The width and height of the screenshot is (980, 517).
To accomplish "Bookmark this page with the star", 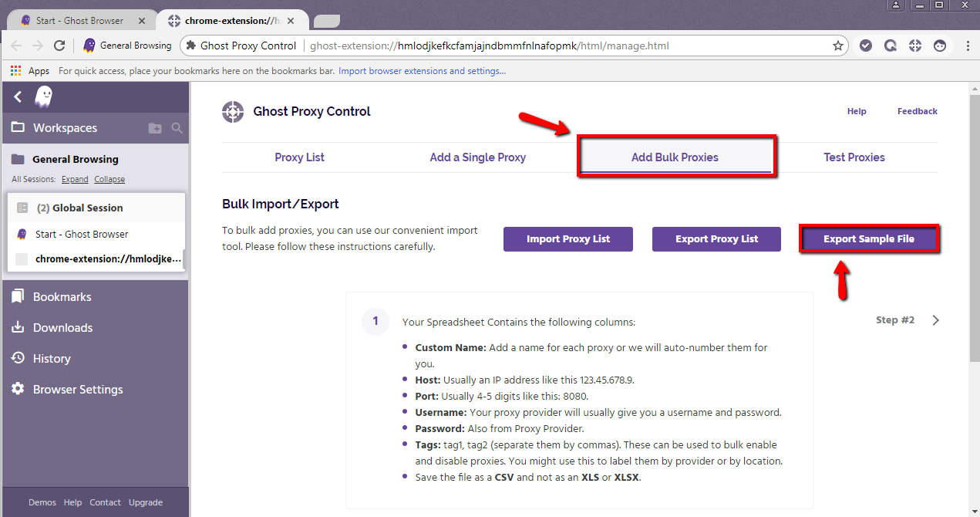I will click(838, 46).
